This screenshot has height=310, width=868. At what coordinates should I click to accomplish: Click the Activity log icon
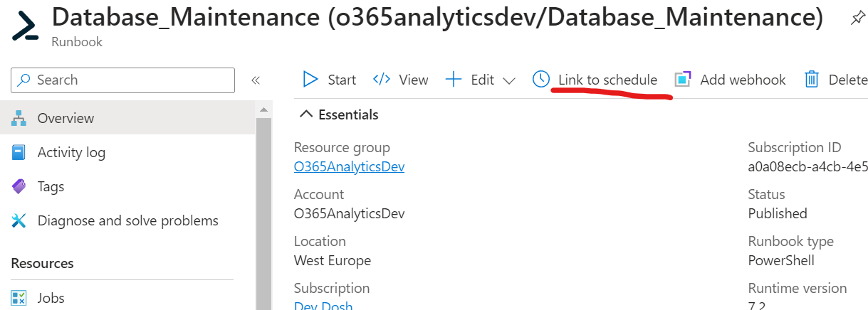[x=19, y=152]
